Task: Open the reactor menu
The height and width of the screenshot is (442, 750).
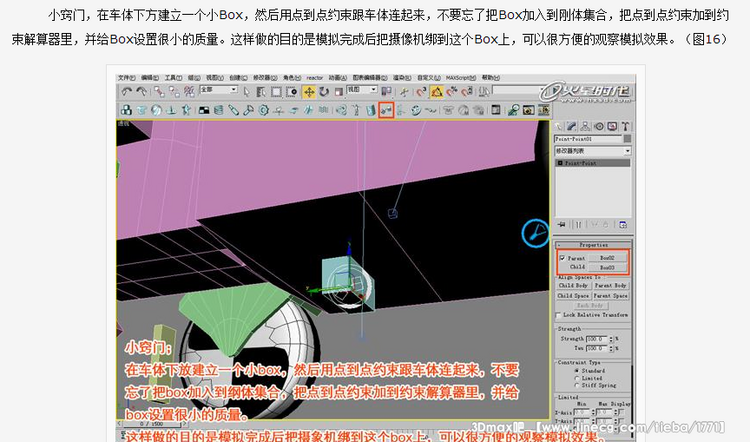Action: coord(315,77)
